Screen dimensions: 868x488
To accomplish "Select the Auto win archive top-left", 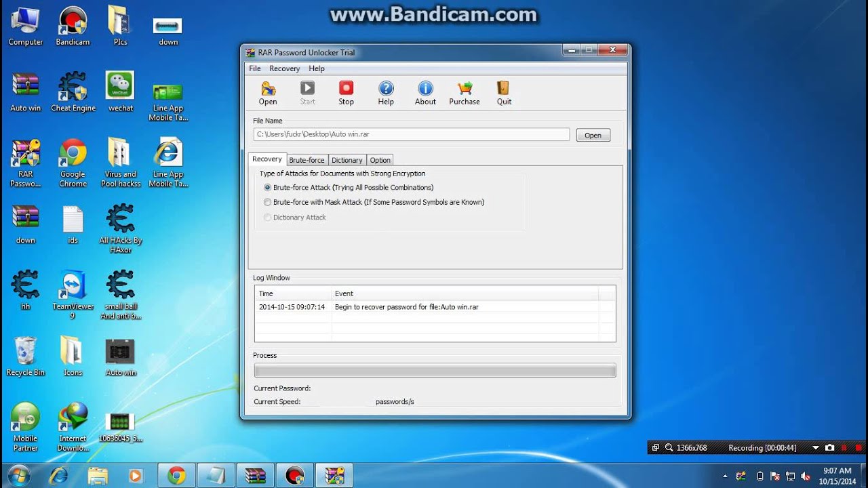I will point(26,92).
